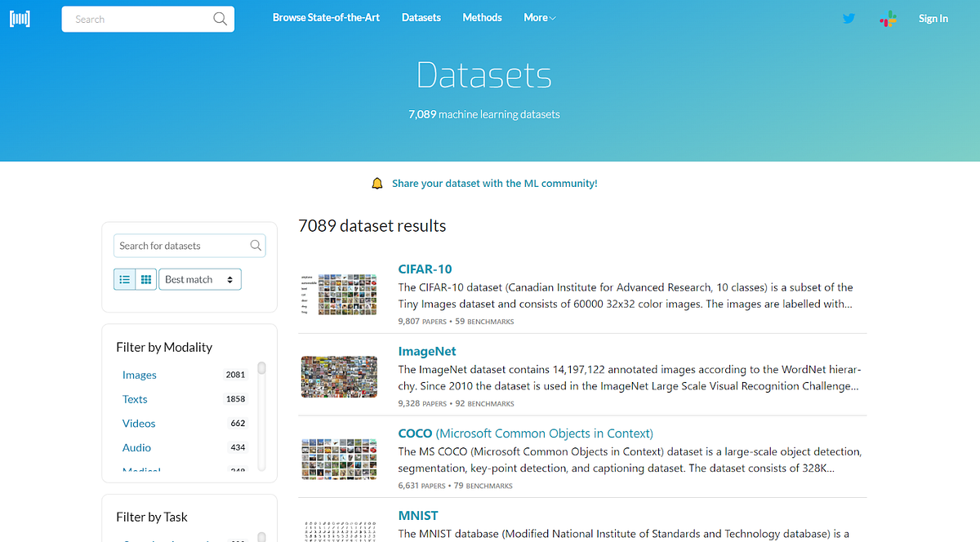
Task: Click the magnifier in the dataset search box
Action: coord(256,245)
